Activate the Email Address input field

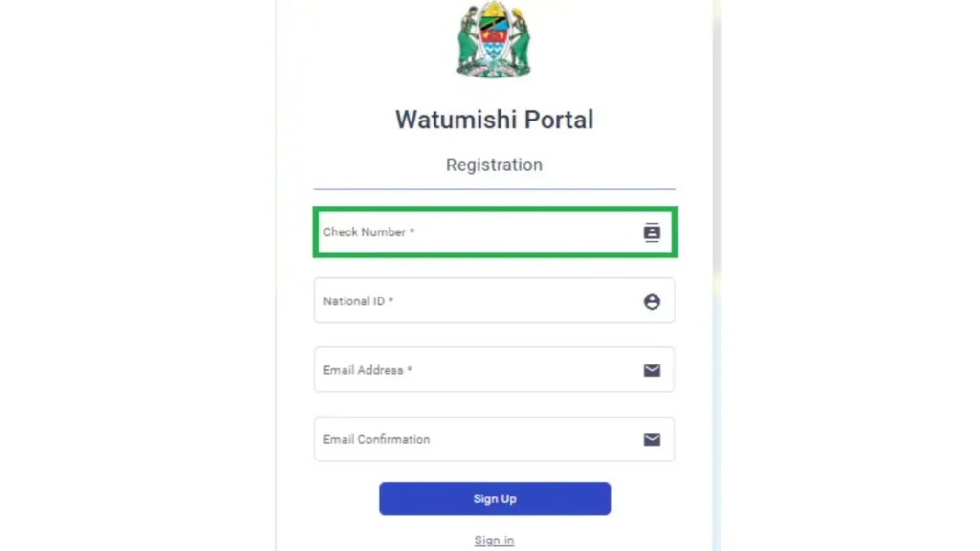tap(495, 370)
